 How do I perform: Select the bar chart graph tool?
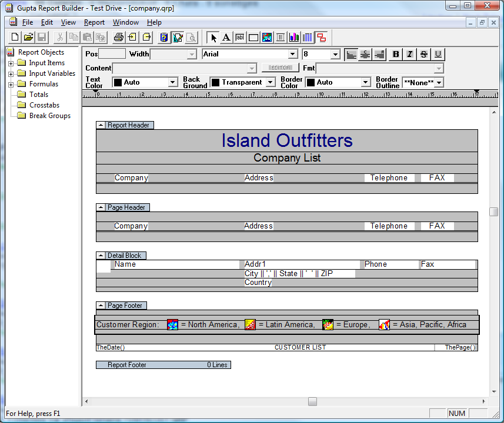pos(294,38)
